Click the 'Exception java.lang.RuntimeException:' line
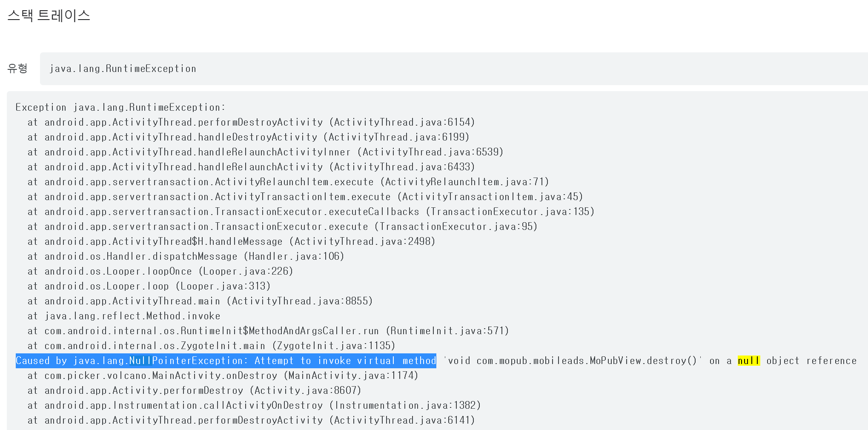Viewport: 868px width, 430px height. click(x=120, y=107)
